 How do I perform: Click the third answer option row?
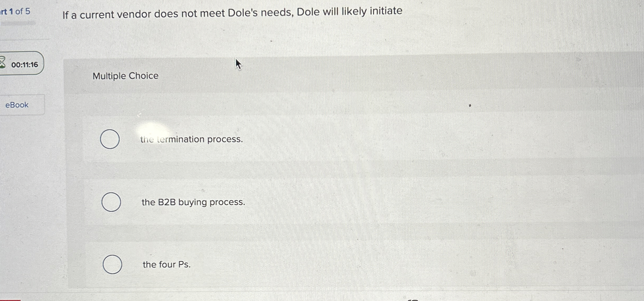click(289, 264)
